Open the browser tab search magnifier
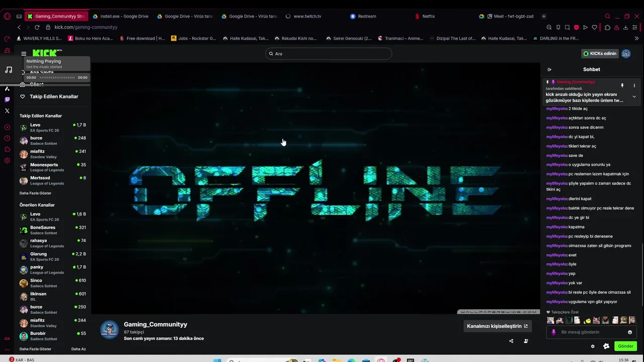This screenshot has height=362, width=644. [607, 16]
